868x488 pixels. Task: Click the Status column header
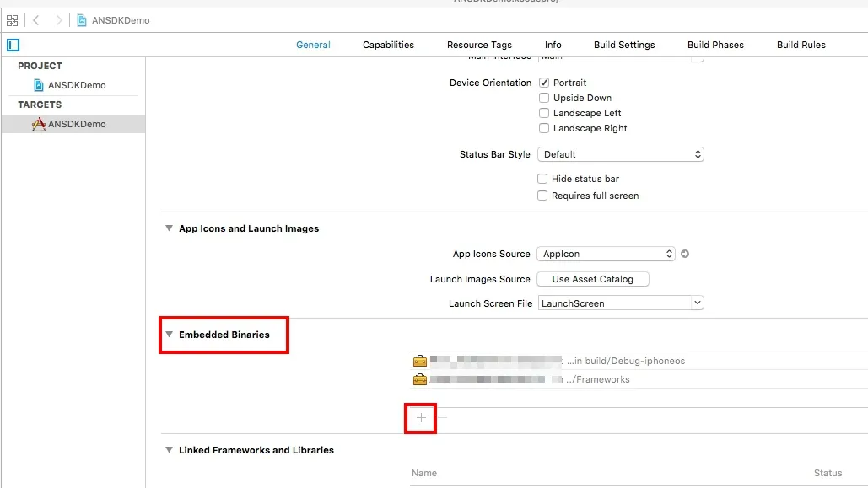tap(828, 473)
